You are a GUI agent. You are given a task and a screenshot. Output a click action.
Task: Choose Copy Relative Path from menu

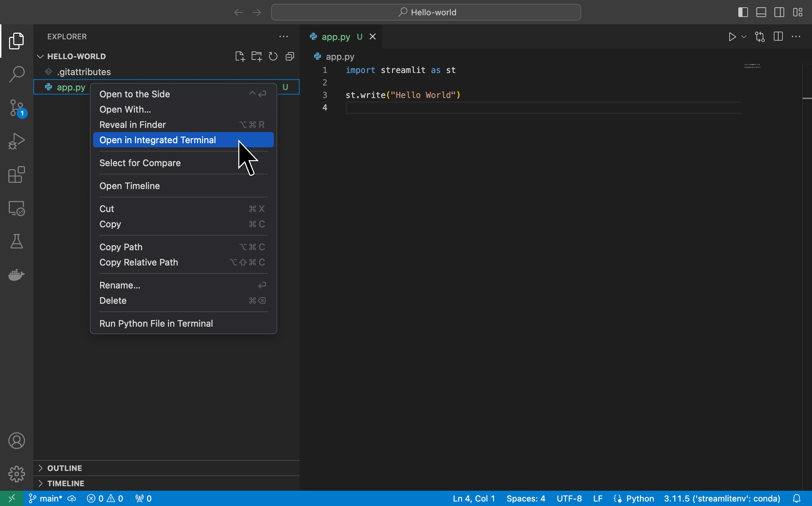[x=139, y=262]
